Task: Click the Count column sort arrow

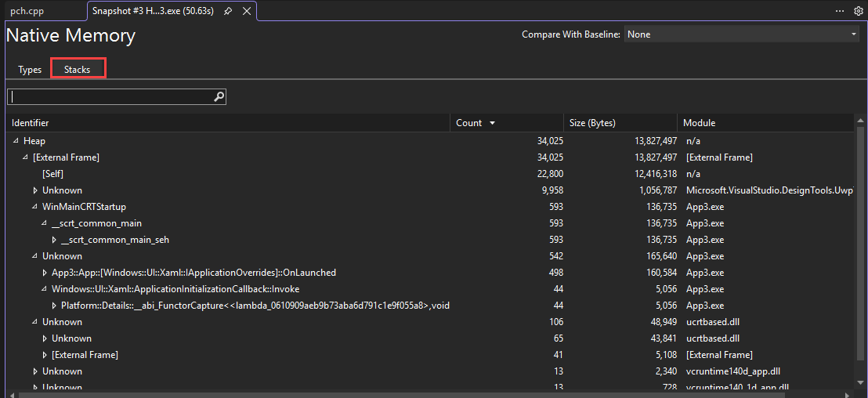Action: [x=492, y=123]
